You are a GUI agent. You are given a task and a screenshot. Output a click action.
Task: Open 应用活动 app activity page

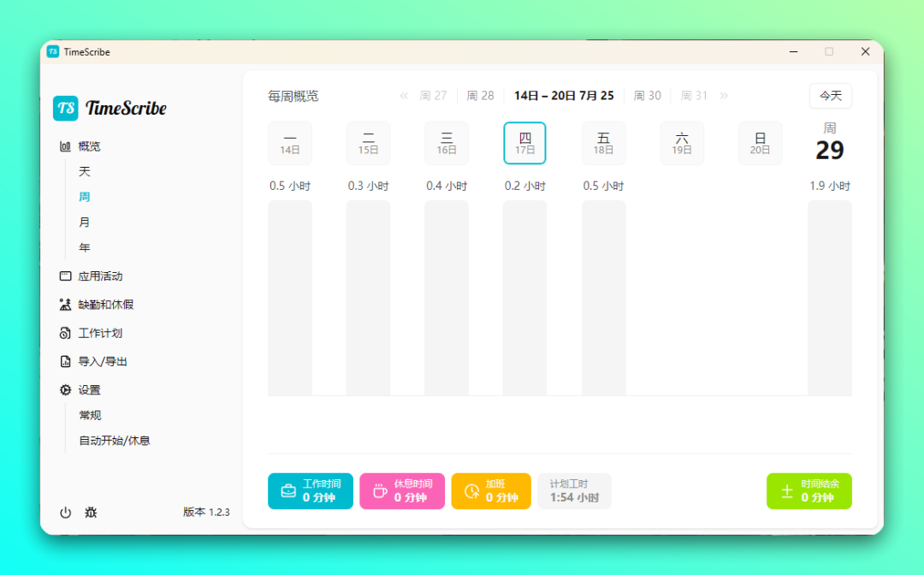point(100,276)
